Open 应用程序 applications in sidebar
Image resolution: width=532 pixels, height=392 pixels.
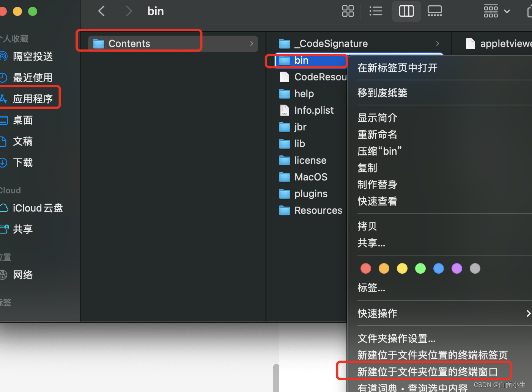pyautogui.click(x=27, y=99)
